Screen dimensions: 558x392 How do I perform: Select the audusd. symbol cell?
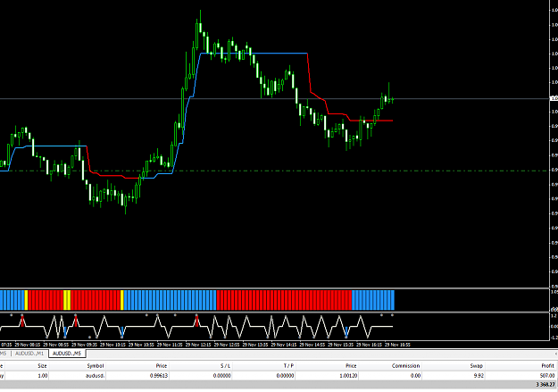coord(95,376)
